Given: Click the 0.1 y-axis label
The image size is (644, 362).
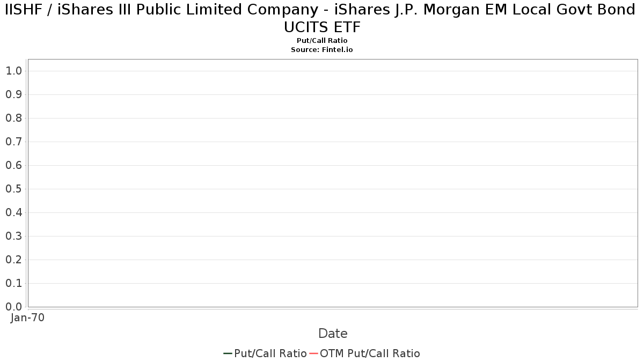Looking at the screenshot, I should (13, 283).
